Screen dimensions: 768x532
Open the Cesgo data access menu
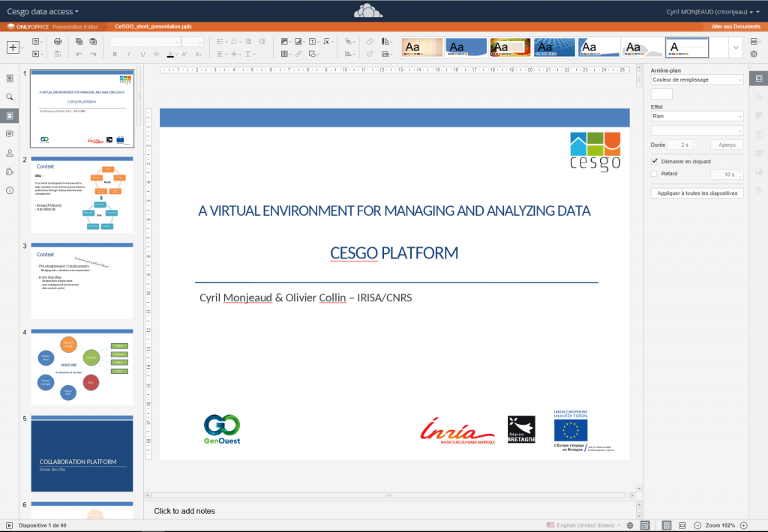pos(43,11)
